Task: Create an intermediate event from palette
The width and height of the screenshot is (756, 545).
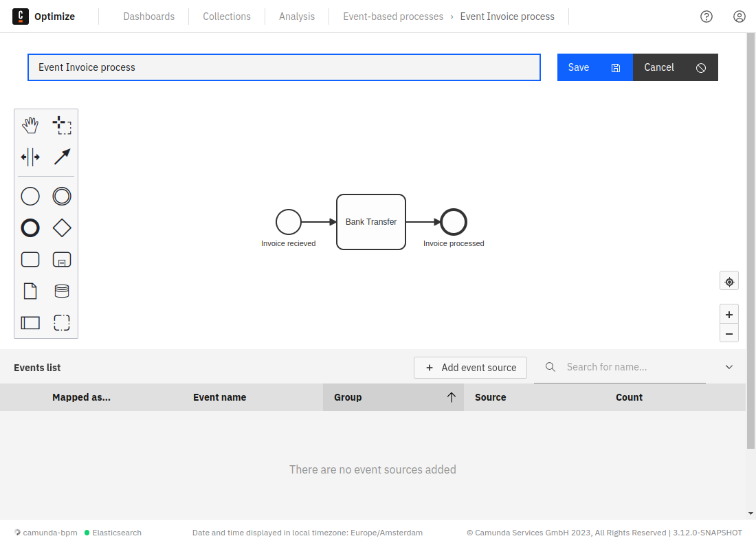Action: (62, 197)
